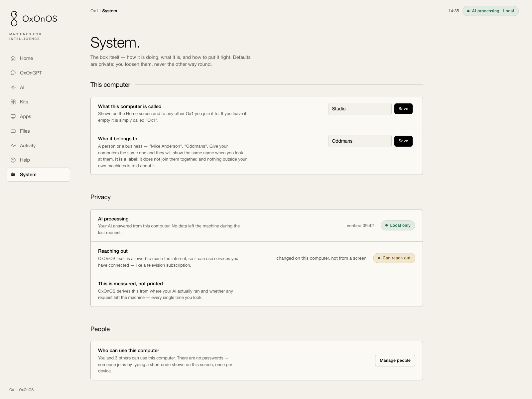Go to OxOnGPT in the sidebar
This screenshot has width=532, height=399.
(31, 73)
